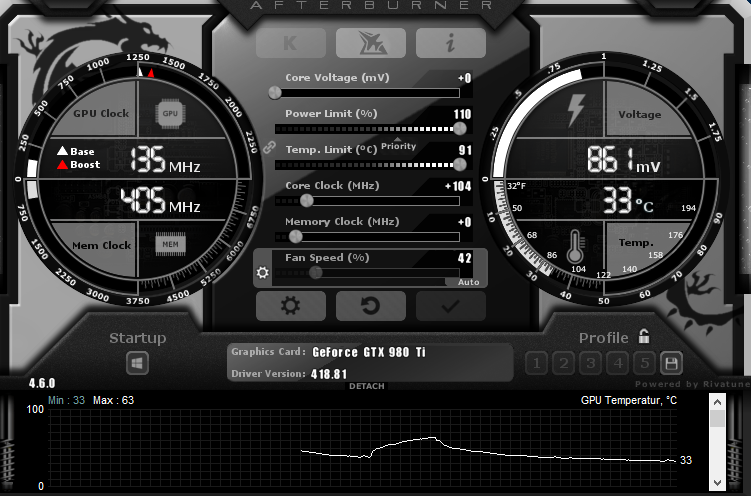Click the Core Clock +104 value
This screenshot has width=751, height=496.
pyautogui.click(x=458, y=186)
